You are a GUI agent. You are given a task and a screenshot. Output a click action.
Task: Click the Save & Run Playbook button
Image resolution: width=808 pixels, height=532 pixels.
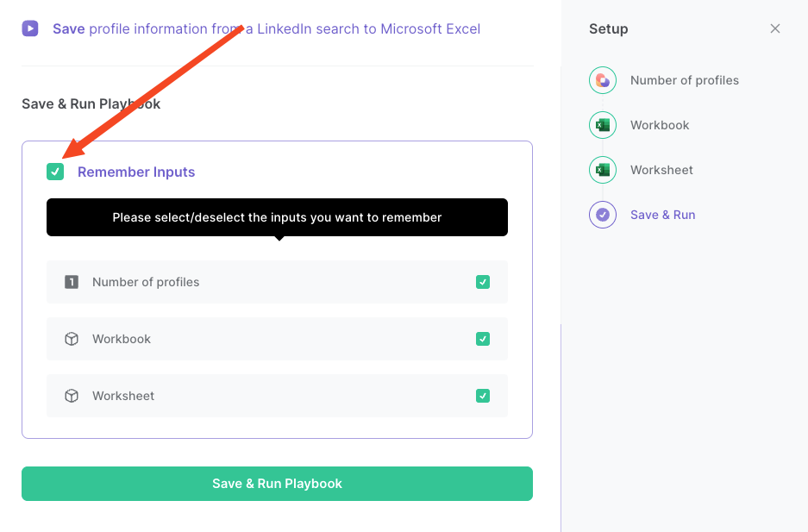pyautogui.click(x=277, y=484)
